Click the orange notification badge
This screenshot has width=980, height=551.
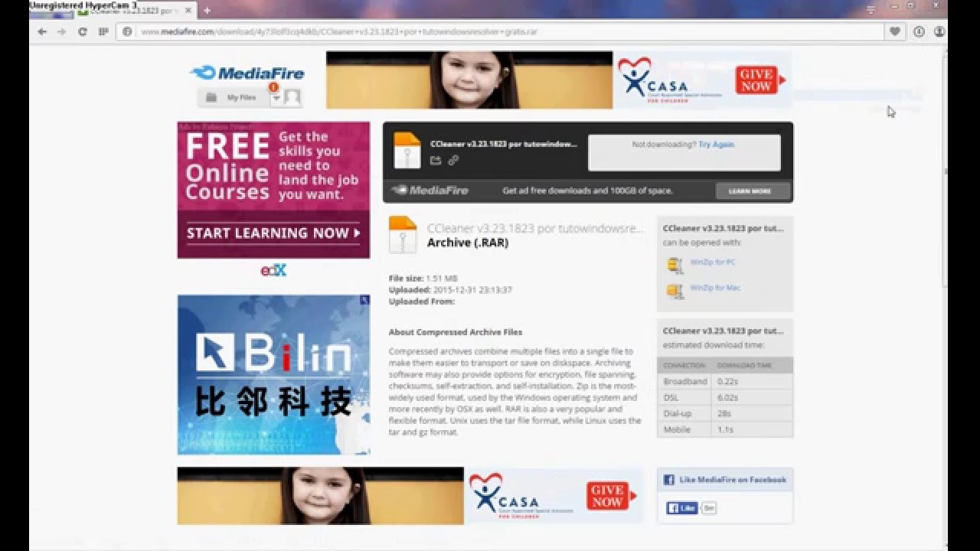[x=273, y=88]
